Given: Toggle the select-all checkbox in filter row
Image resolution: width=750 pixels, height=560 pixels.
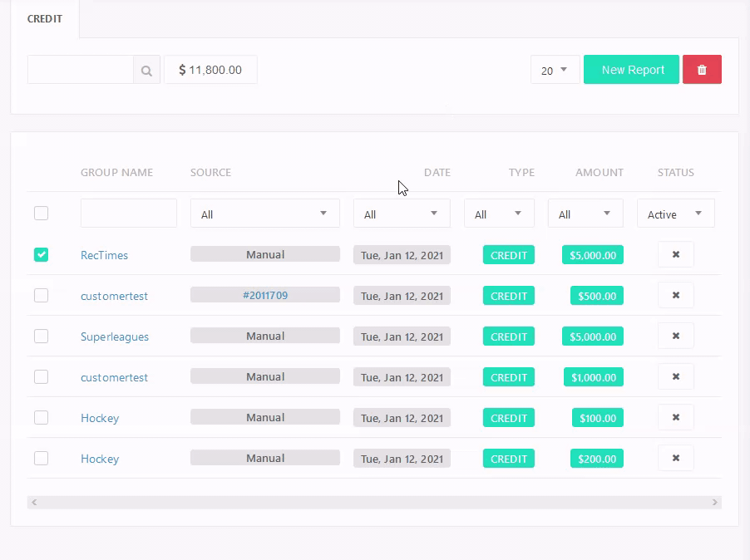Looking at the screenshot, I should pyautogui.click(x=42, y=214).
